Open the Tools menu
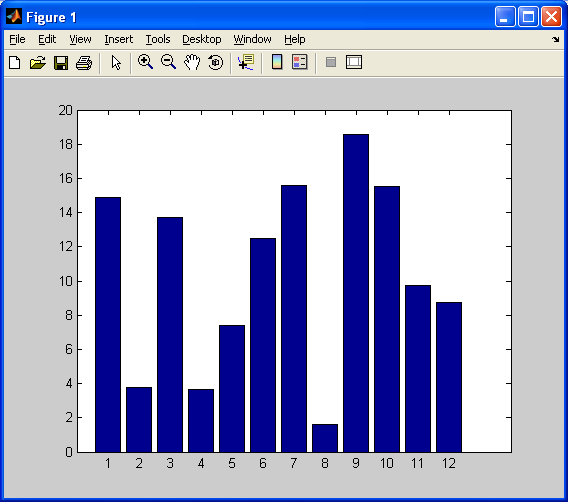This screenshot has width=568, height=502. pos(158,39)
